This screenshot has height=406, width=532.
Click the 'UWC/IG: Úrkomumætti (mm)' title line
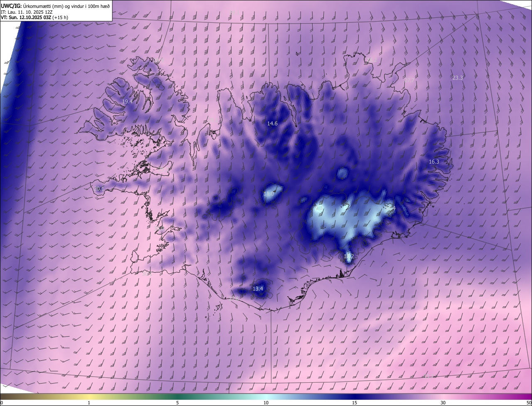tap(55, 5)
